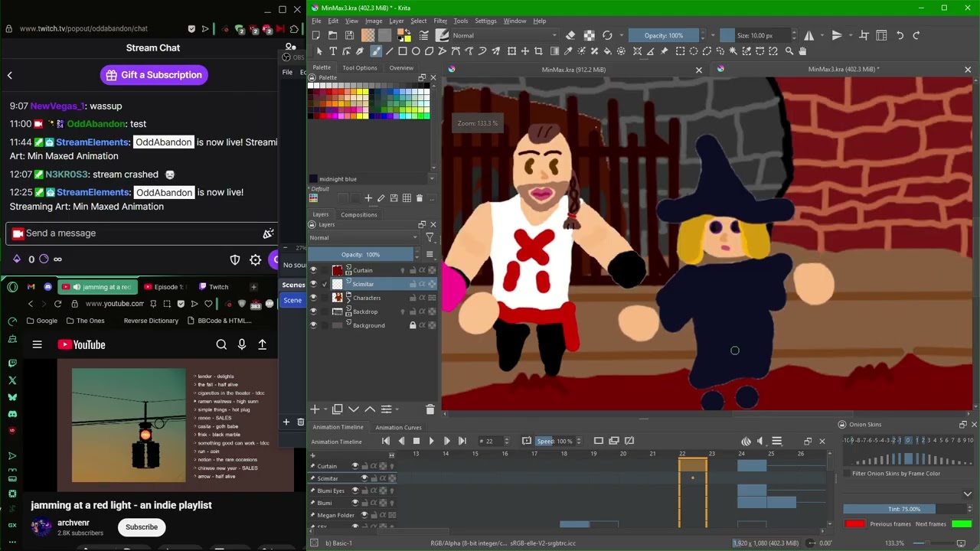
Task: Click frame 24 on the timeline ruler
Action: point(741,454)
